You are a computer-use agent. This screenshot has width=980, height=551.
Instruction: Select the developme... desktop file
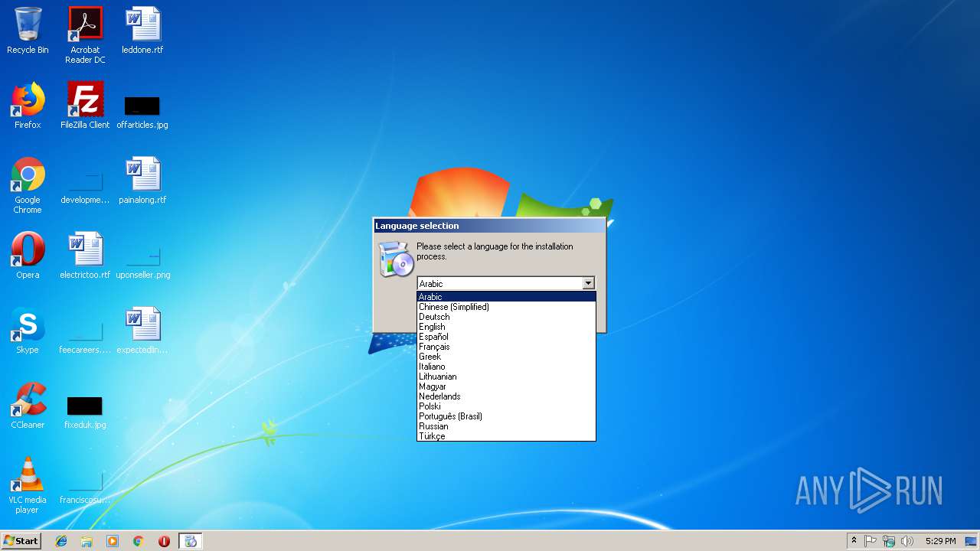85,186
